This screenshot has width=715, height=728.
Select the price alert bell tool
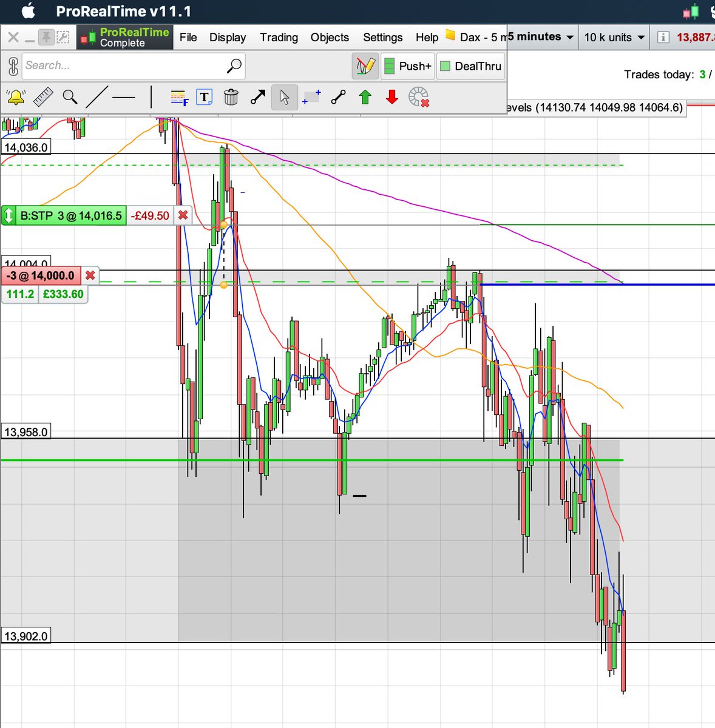(15, 97)
